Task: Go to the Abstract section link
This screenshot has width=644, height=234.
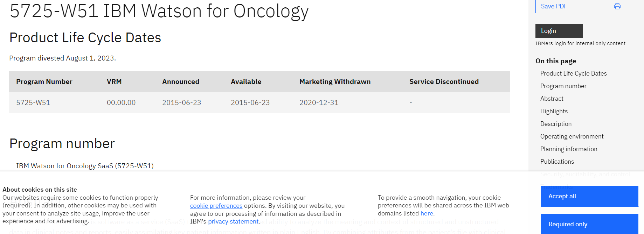Action: click(552, 99)
